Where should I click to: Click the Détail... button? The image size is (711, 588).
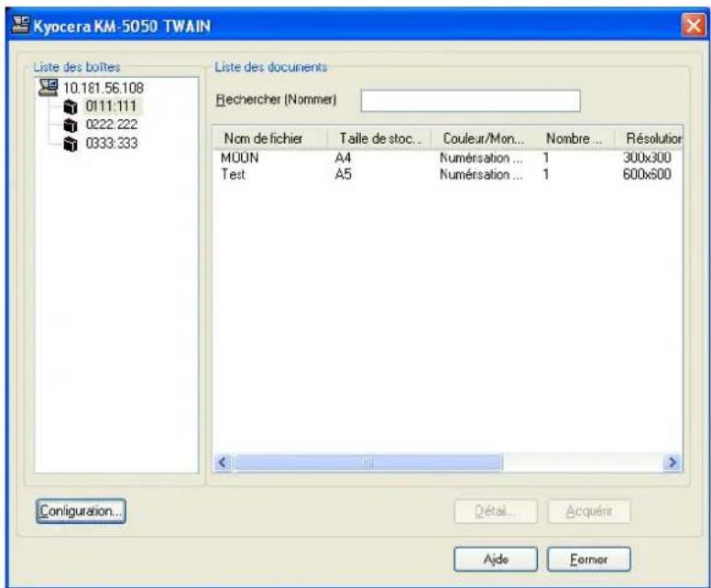pyautogui.click(x=496, y=511)
